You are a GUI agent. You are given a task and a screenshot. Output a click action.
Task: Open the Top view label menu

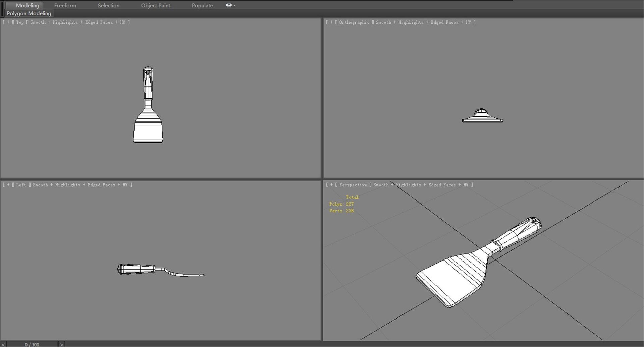(x=20, y=22)
